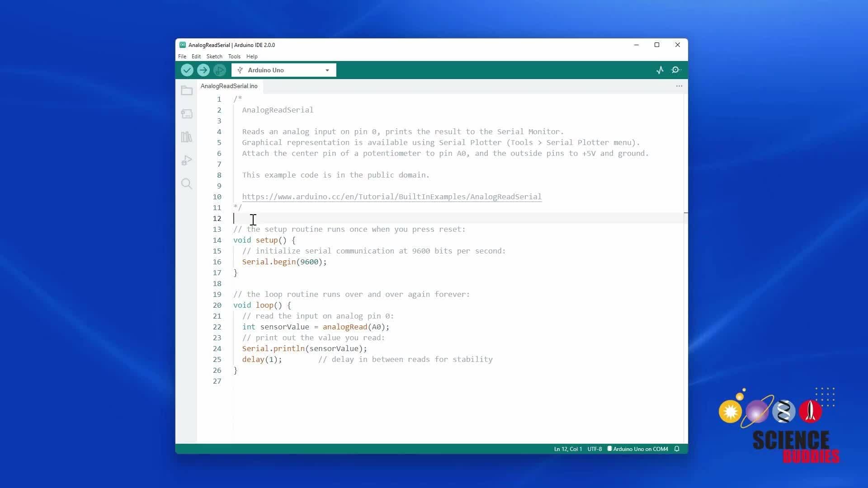Select the AnalogReadSerial.ino tab
This screenshot has height=488, width=868.
pos(229,86)
